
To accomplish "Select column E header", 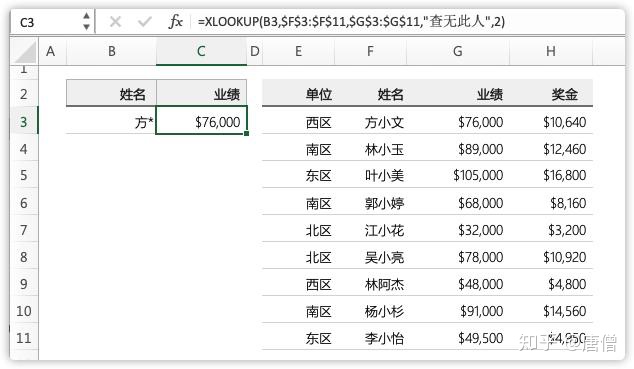I will coord(298,51).
